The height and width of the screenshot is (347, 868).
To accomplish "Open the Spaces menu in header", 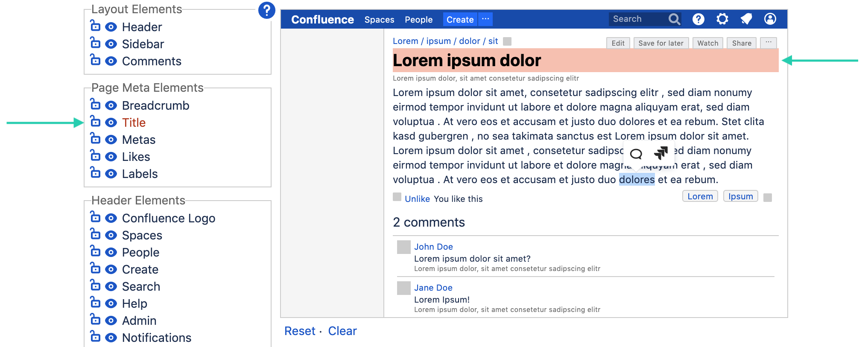I will [x=379, y=20].
